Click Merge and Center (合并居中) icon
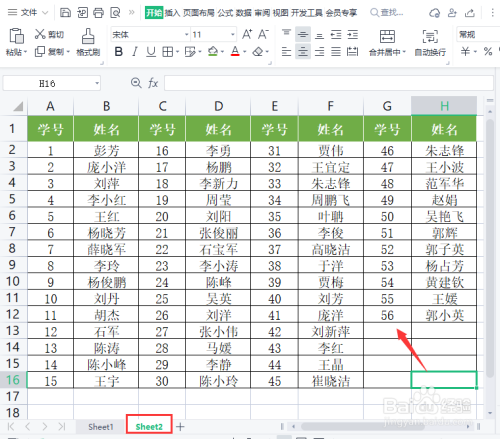The width and height of the screenshot is (500, 439). 387,36
